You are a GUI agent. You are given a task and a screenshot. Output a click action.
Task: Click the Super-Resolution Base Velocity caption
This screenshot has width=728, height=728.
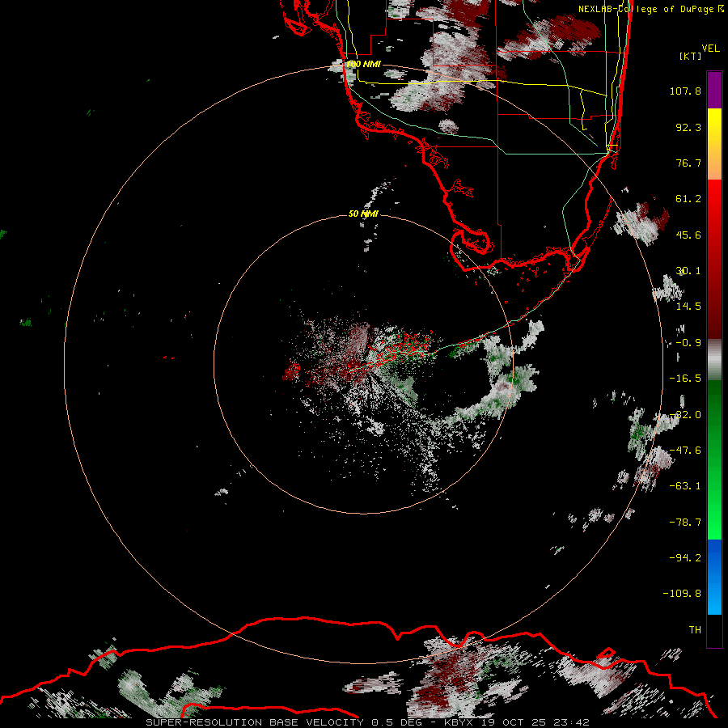pos(367,722)
